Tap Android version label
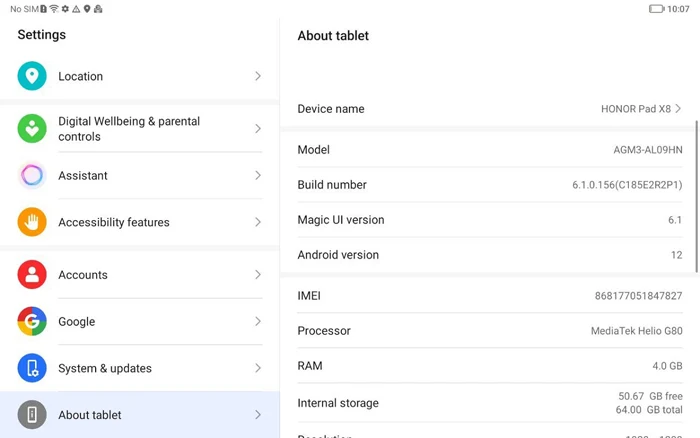Screen dimensions: 700x438 click(x=338, y=255)
